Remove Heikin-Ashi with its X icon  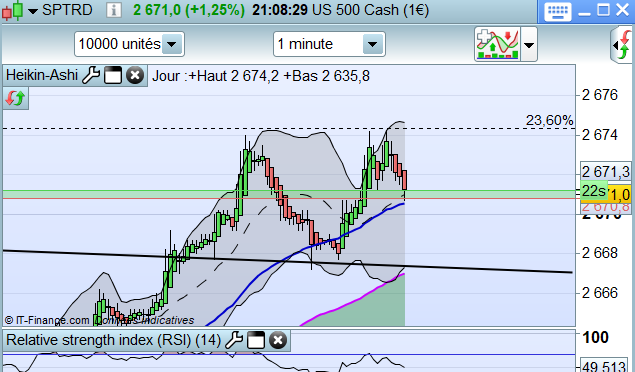(x=135, y=76)
